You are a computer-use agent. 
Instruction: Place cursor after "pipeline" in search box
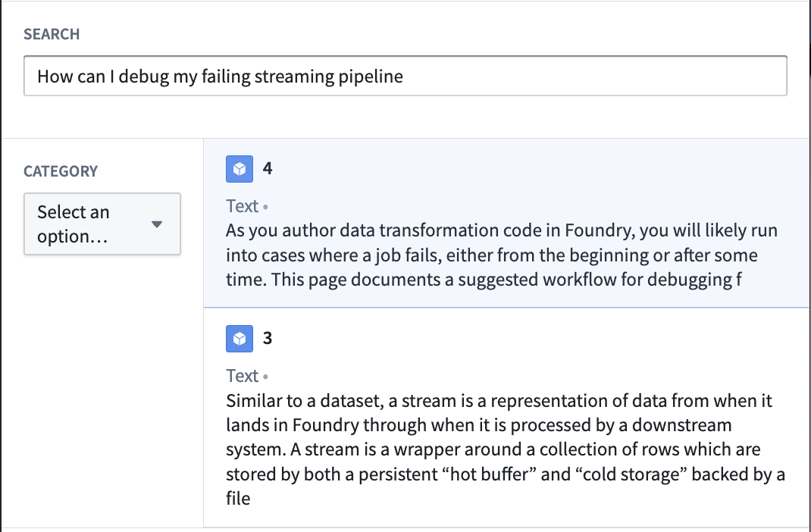(x=405, y=76)
